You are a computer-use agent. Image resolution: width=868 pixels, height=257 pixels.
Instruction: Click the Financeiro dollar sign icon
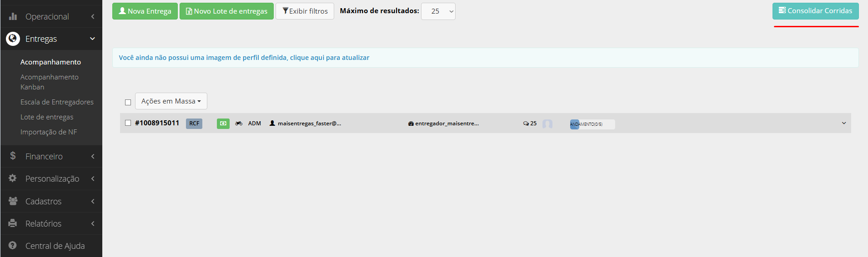[13, 156]
